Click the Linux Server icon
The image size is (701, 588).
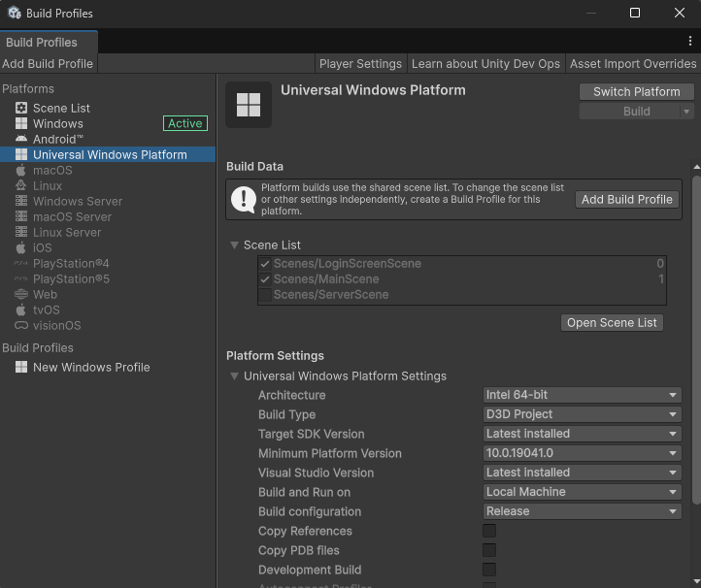point(21,232)
